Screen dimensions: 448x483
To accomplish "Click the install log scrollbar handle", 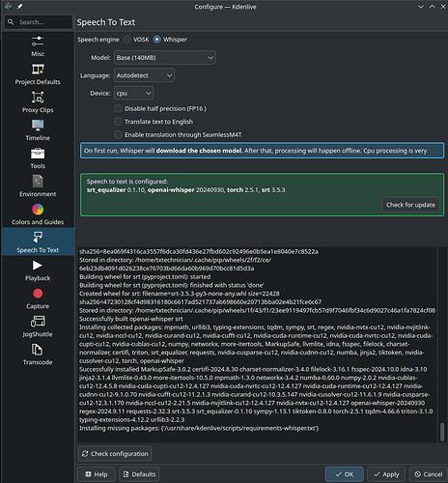I will coord(442,432).
